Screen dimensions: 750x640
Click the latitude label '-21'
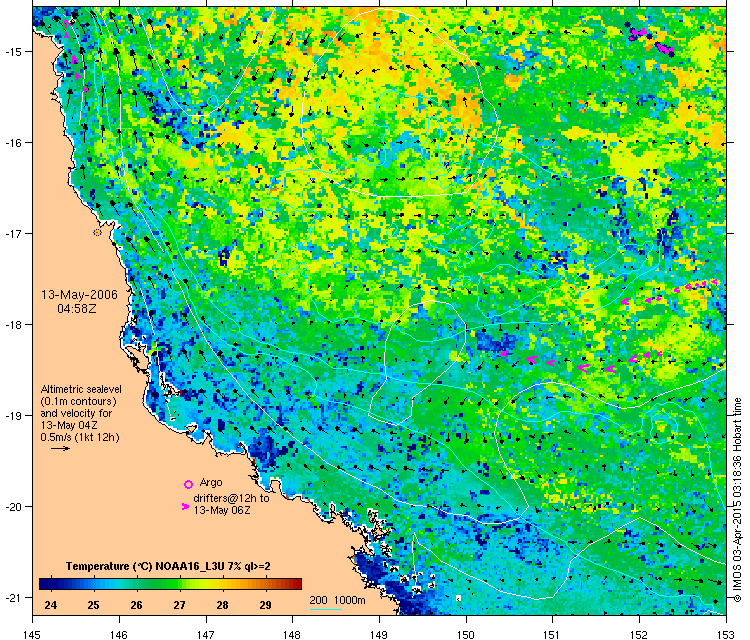point(12,597)
